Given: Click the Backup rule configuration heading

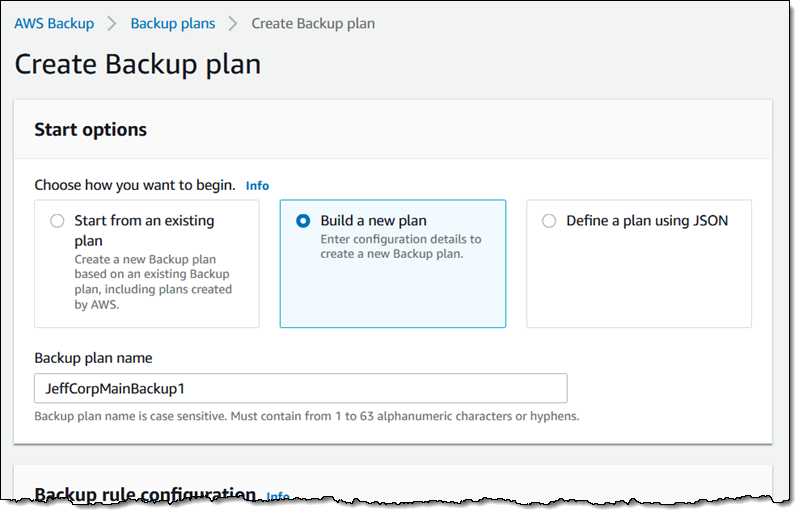Looking at the screenshot, I should 145,494.
